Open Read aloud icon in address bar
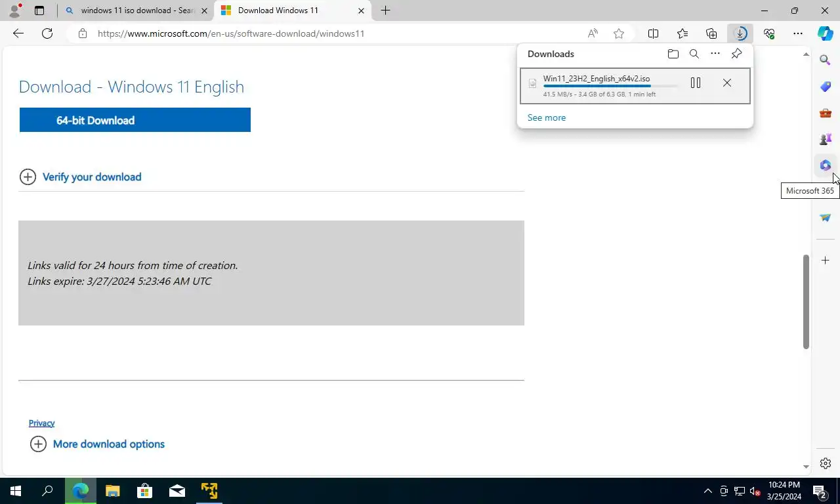The image size is (840, 504). click(x=593, y=33)
